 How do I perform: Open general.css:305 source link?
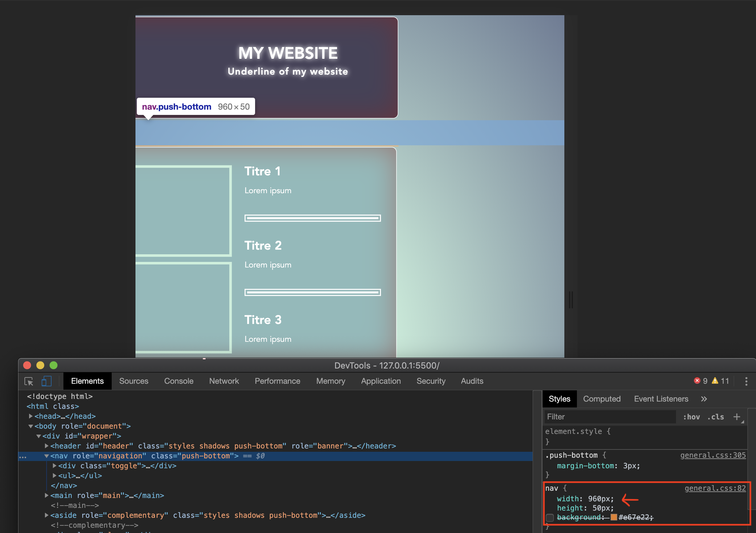[x=713, y=455]
